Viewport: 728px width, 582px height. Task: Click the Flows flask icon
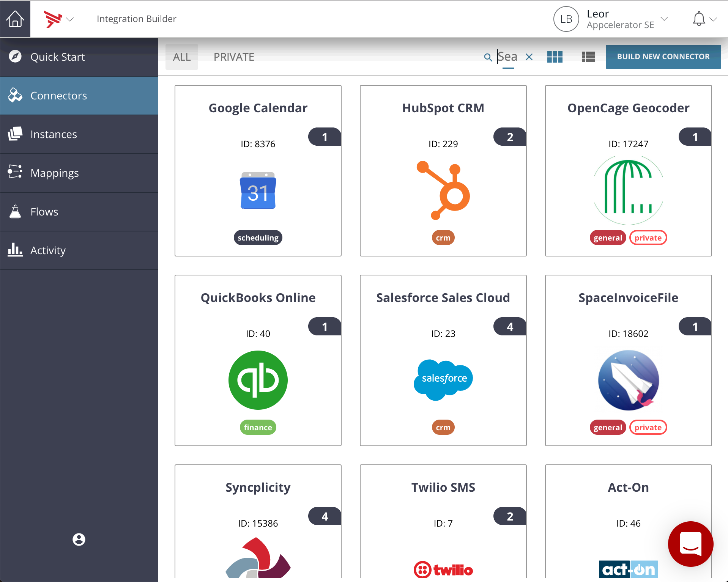15,211
